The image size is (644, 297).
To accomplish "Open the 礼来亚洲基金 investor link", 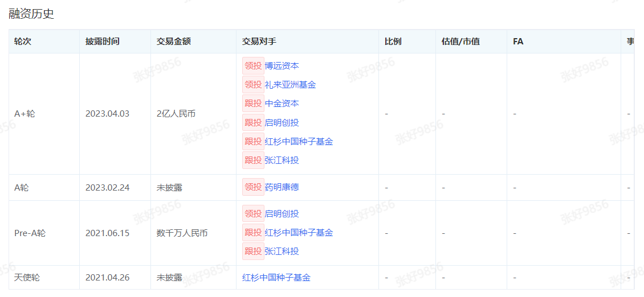I will (x=290, y=85).
